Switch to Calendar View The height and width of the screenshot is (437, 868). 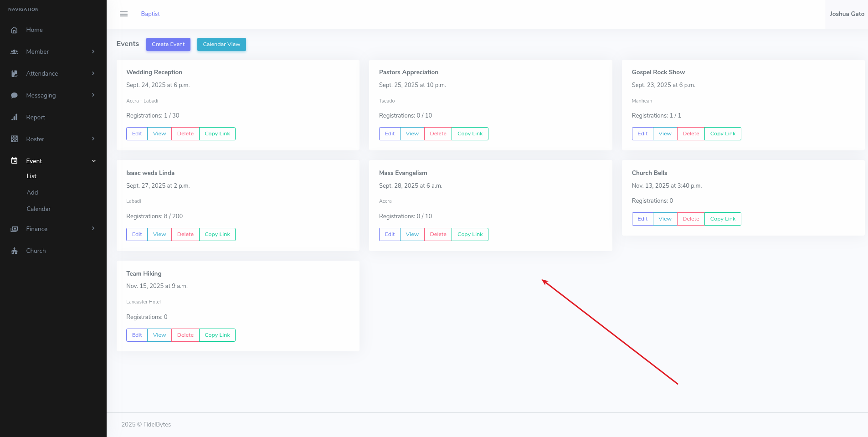(221, 45)
